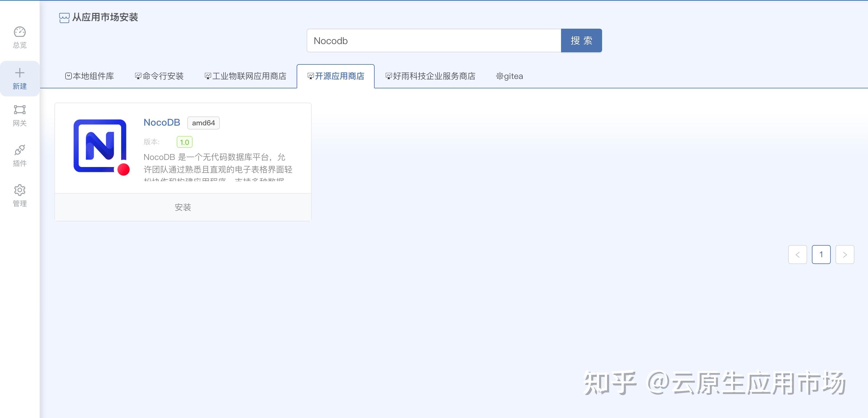
Task: Go to next page arrow
Action: [x=844, y=255]
